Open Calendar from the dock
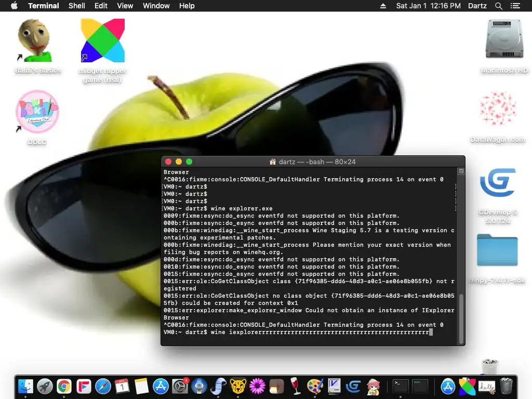The image size is (532, 399). click(x=122, y=386)
